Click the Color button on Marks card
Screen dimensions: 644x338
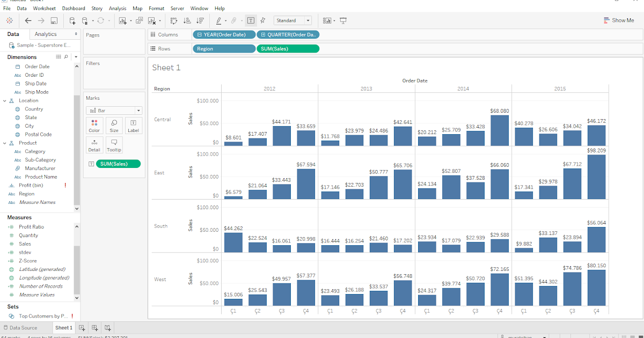(x=94, y=126)
